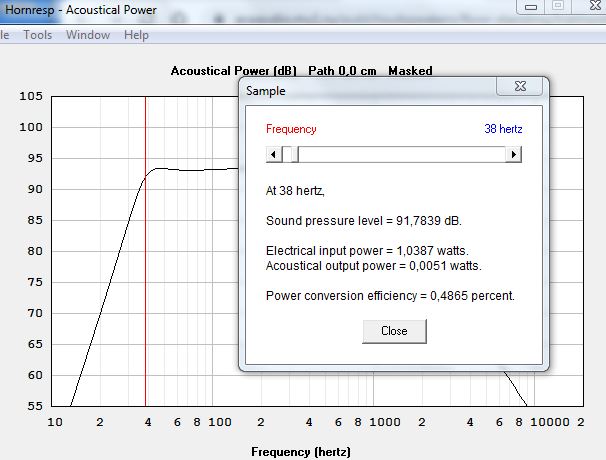Click the 'Power conversion efficiency = 0,4865 percent.' text
The height and width of the screenshot is (460, 606).
tap(390, 296)
